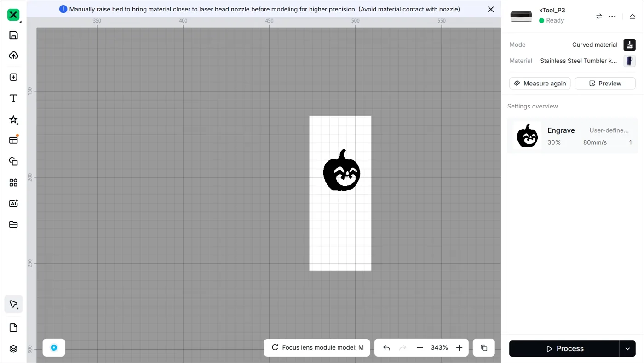Select the pumpkin thumbnail in settings overview
The image size is (644, 363).
click(x=527, y=136)
